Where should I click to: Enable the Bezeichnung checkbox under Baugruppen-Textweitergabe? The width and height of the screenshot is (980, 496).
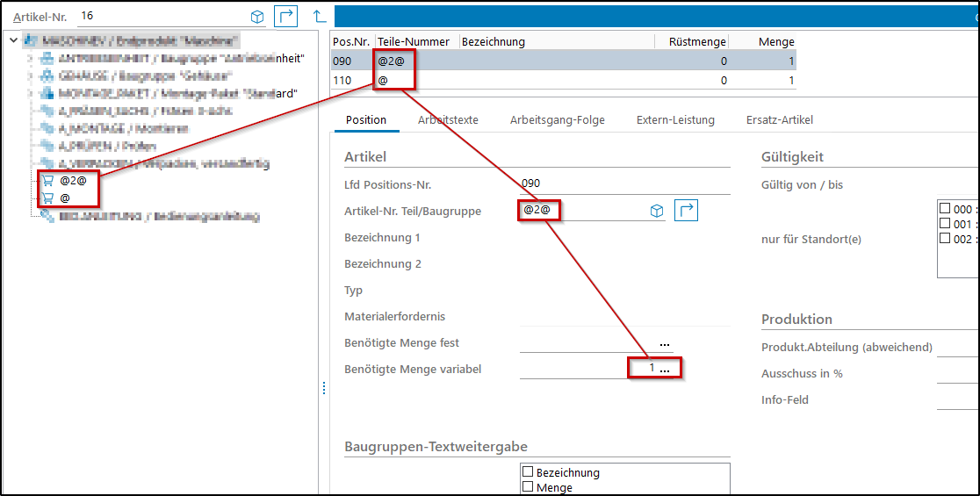click(x=528, y=472)
